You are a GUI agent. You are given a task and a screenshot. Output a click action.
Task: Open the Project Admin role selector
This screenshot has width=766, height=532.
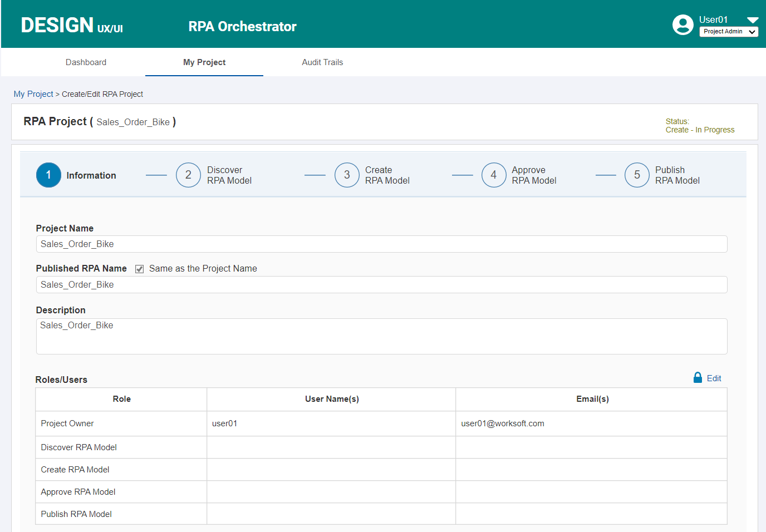click(x=729, y=32)
